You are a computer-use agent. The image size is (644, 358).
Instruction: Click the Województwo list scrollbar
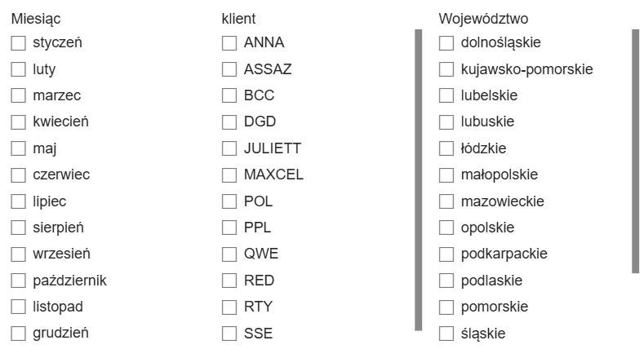(636, 151)
